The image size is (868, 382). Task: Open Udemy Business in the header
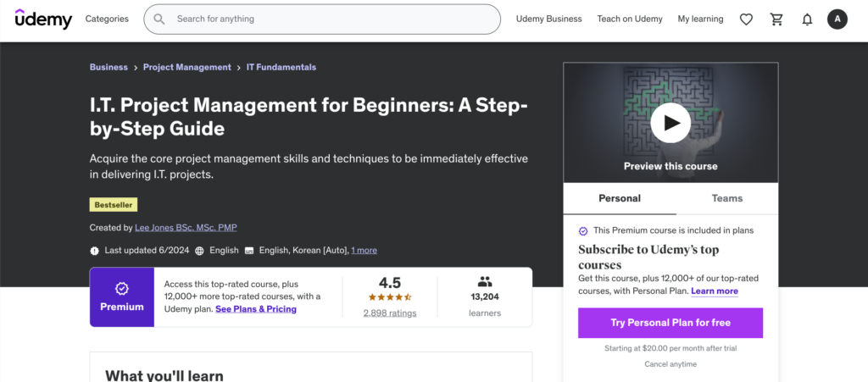point(548,19)
